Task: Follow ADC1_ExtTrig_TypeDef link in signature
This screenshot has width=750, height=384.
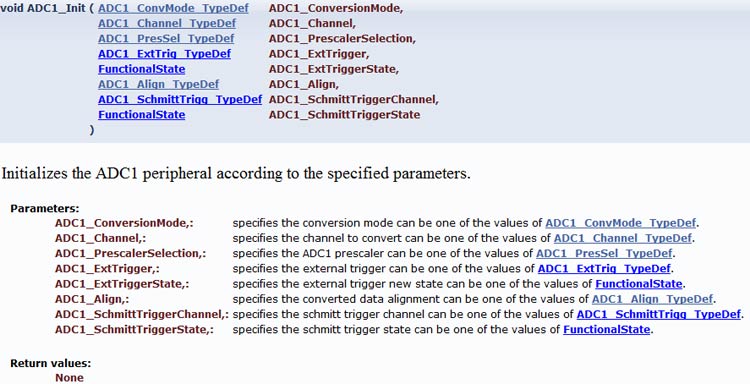Action: (165, 54)
